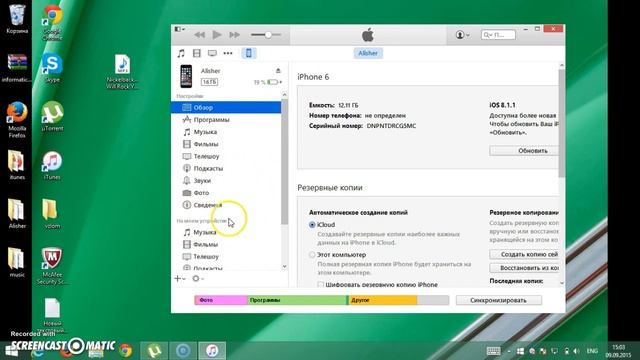Open the Movies library icon in iTunes

[197, 53]
